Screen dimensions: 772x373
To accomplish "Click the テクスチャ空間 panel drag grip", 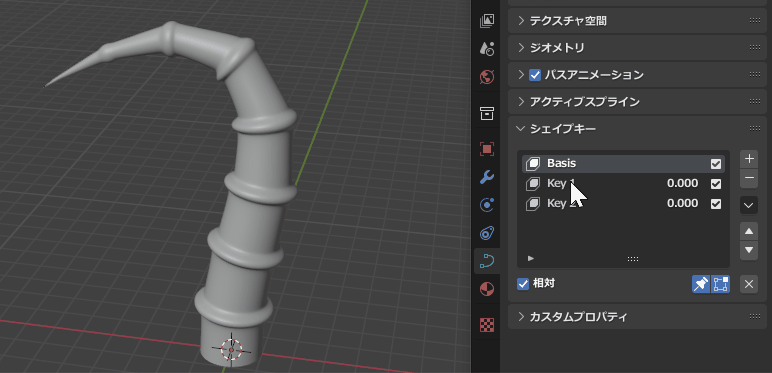I will pos(754,21).
